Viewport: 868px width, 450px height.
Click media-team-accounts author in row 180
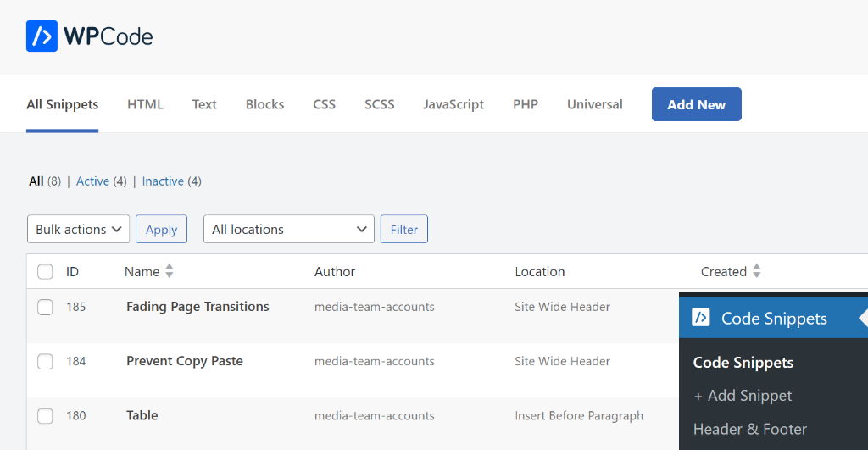click(374, 416)
